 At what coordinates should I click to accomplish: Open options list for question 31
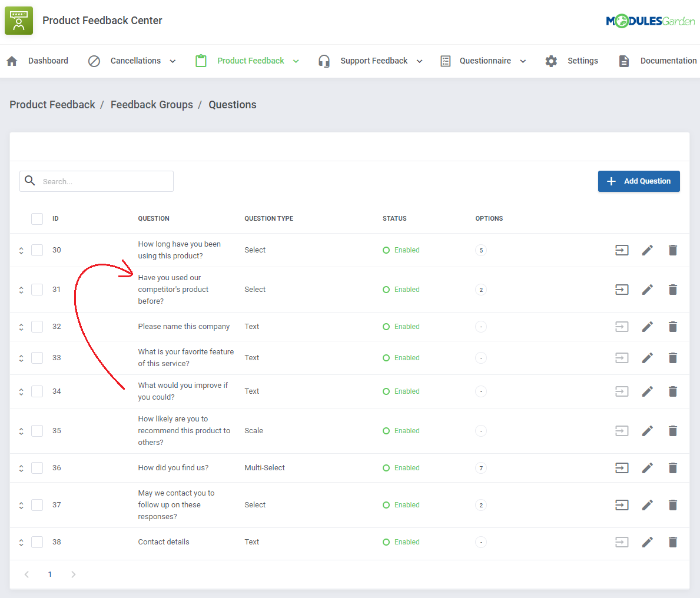click(x=622, y=290)
